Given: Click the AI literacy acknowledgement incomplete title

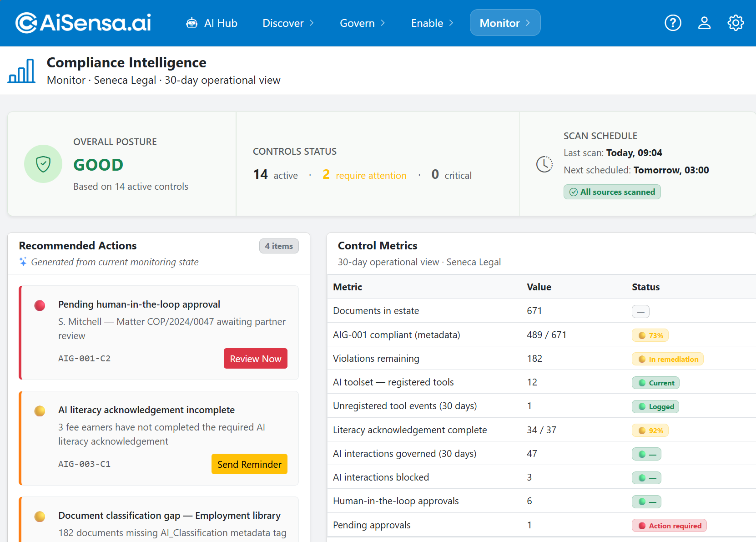Looking at the screenshot, I should (x=146, y=410).
